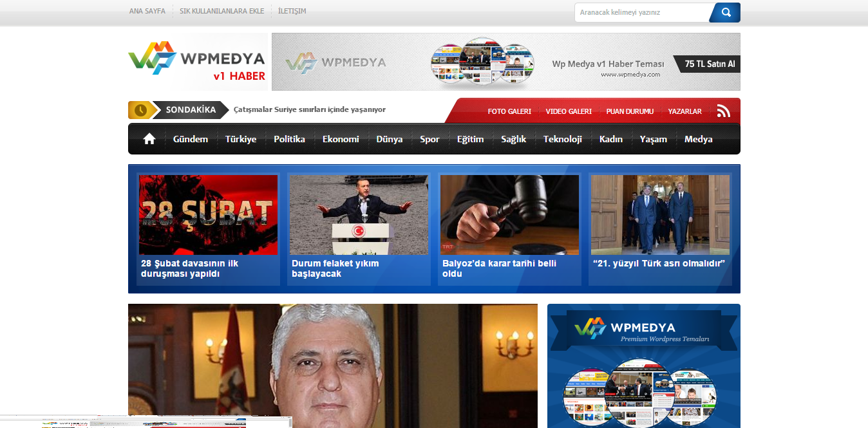Open the Balyoz'da karar tarihi gavel thumbnail
868x428 pixels.
click(x=509, y=215)
